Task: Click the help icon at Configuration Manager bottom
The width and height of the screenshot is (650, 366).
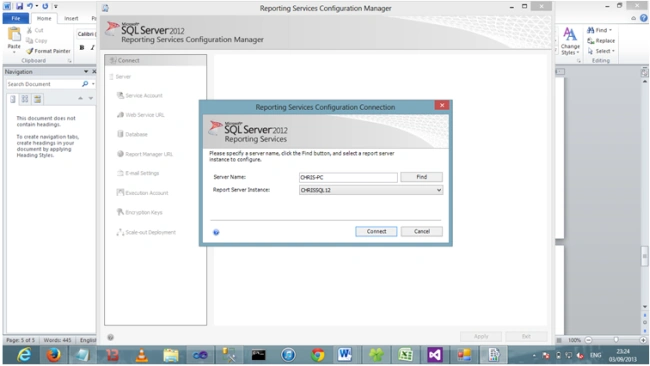Action: pos(111,337)
